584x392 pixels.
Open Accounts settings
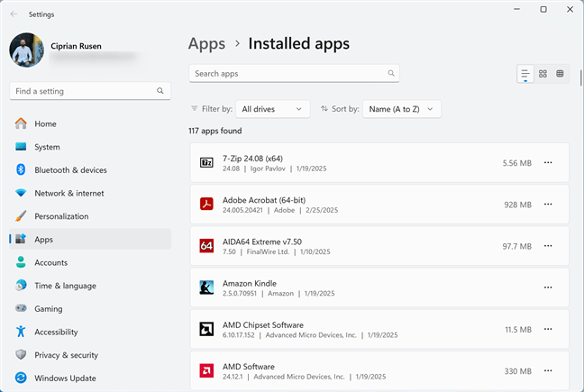[x=90, y=262]
